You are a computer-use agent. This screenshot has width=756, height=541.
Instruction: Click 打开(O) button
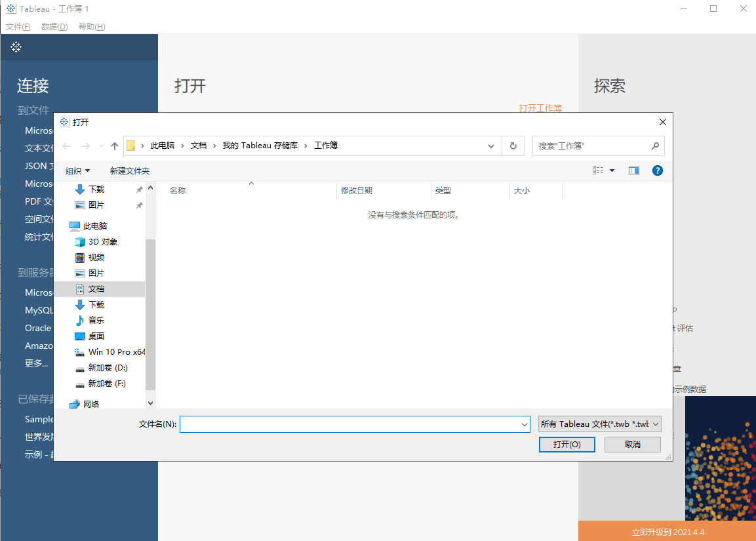point(567,445)
